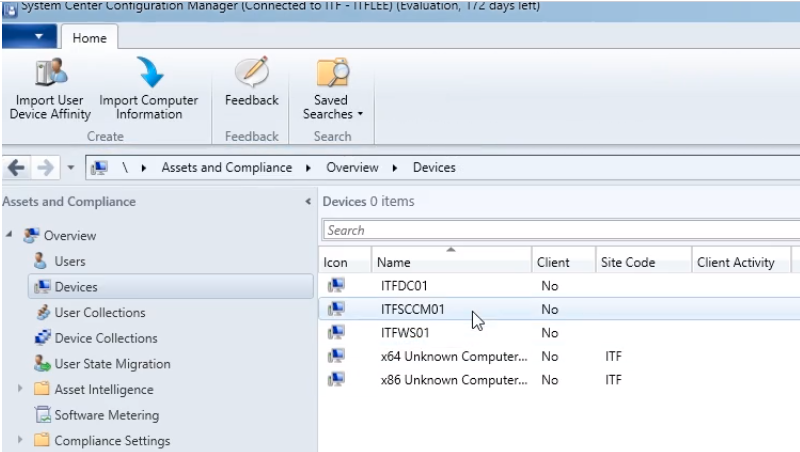Click Assets and Compliance in breadcrumb
The height and width of the screenshot is (452, 800).
click(226, 168)
